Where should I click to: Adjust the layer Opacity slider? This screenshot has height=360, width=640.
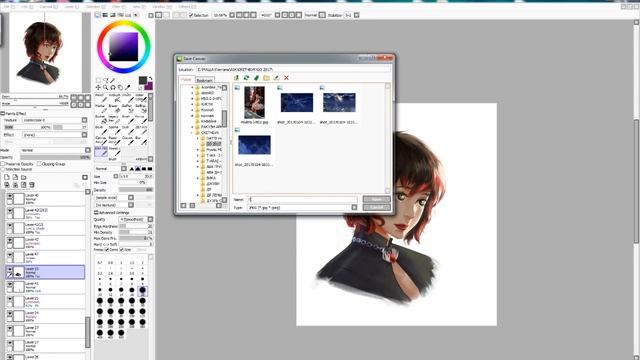[x=55, y=157]
